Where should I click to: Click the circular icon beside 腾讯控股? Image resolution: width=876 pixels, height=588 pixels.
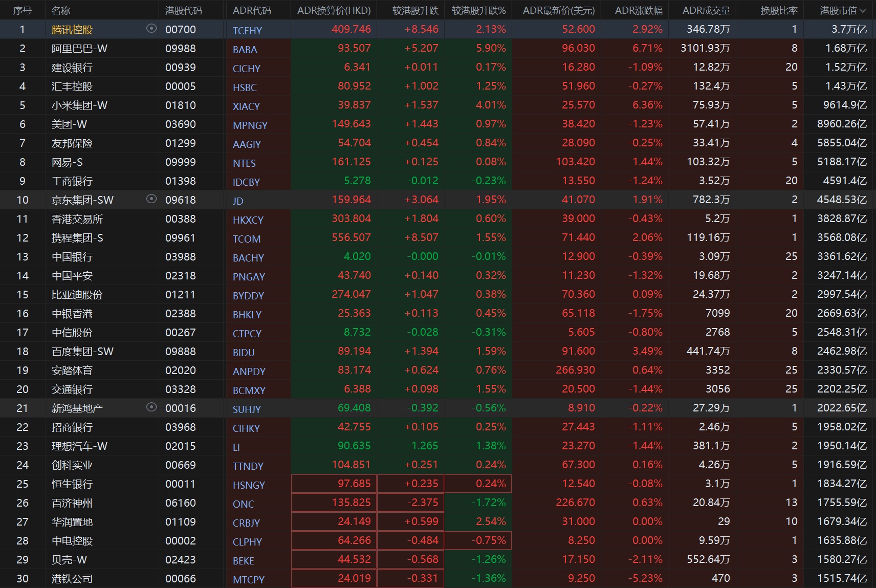pyautogui.click(x=151, y=29)
